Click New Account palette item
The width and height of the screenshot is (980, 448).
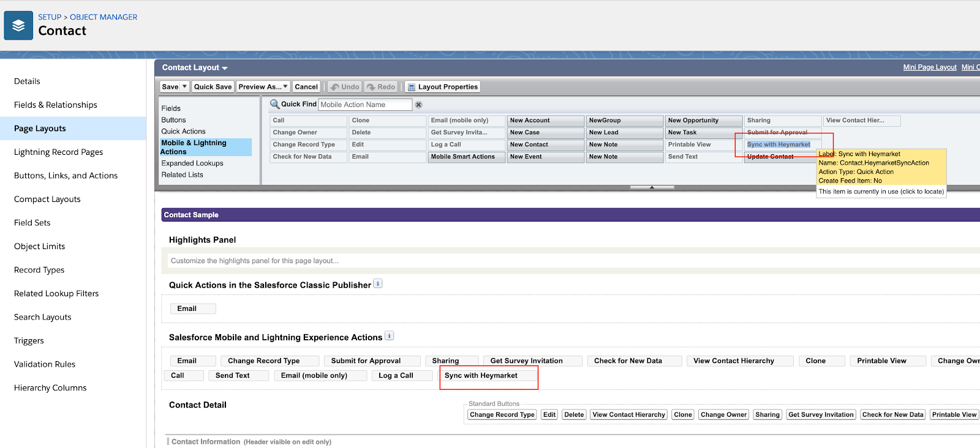(545, 121)
